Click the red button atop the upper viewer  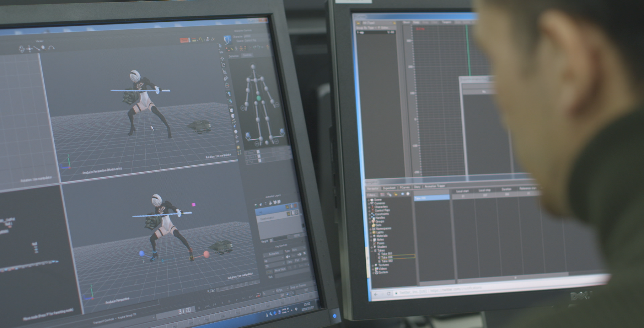coord(184,40)
